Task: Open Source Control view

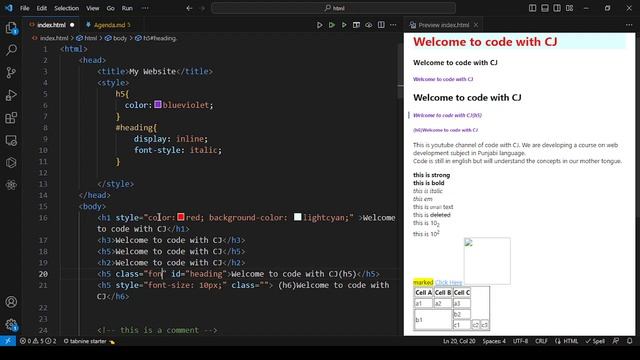Action: coord(11,73)
